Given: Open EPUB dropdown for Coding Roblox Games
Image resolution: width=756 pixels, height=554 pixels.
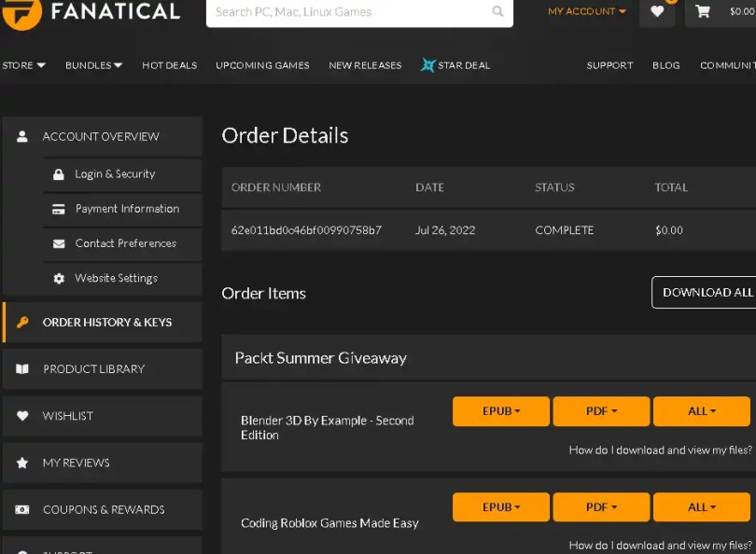Looking at the screenshot, I should pos(501,506).
